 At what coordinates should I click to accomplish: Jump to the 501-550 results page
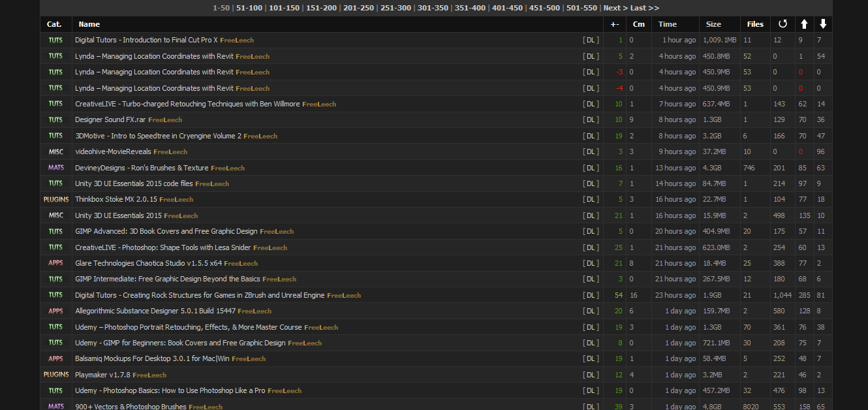[x=581, y=8]
